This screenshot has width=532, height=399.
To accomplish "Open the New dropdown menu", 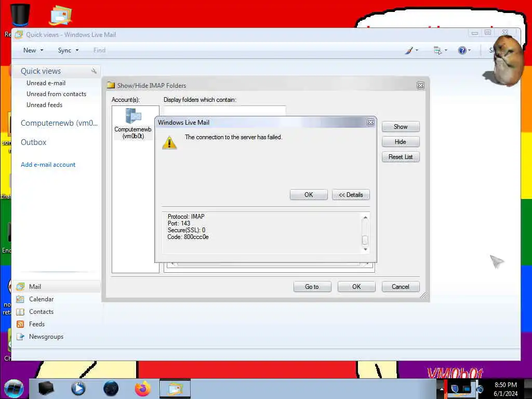I will coord(33,50).
